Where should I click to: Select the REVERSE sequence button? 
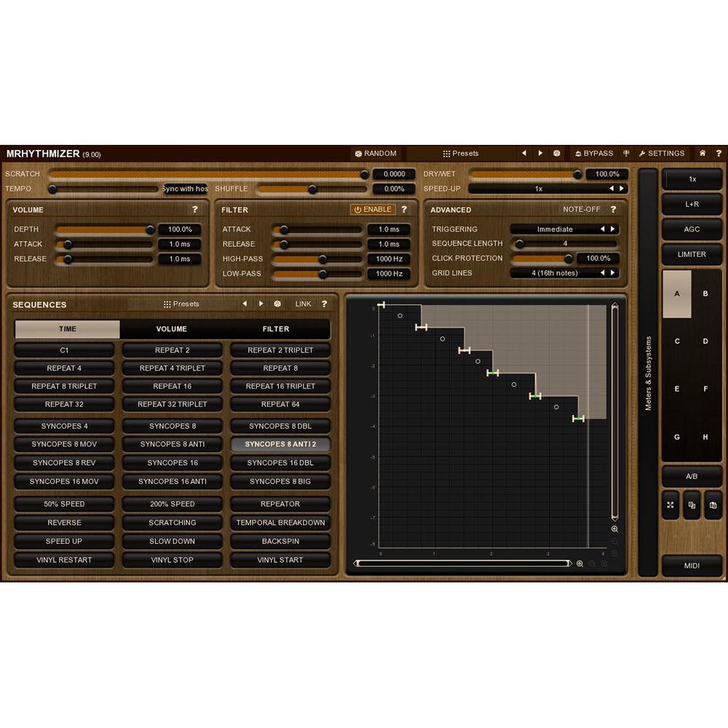(x=63, y=522)
